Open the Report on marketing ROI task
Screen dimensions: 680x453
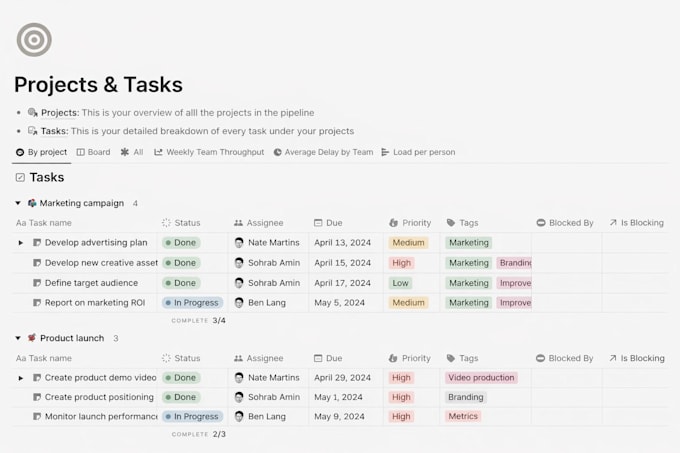95,303
